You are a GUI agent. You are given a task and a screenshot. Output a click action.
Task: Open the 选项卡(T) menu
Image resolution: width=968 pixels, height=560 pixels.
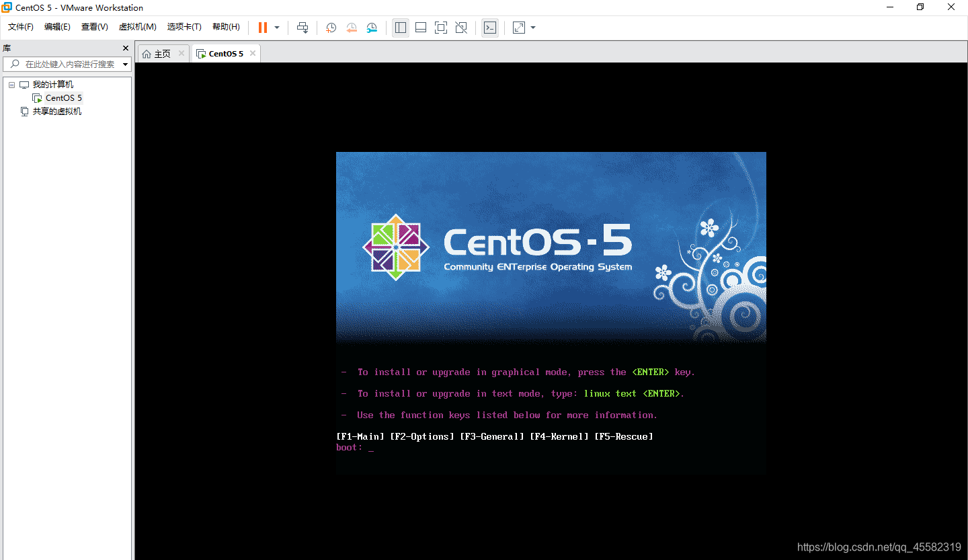184,27
